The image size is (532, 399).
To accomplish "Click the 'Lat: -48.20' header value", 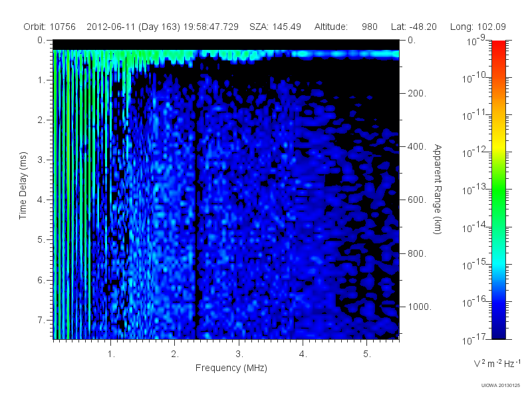I will point(414,27).
